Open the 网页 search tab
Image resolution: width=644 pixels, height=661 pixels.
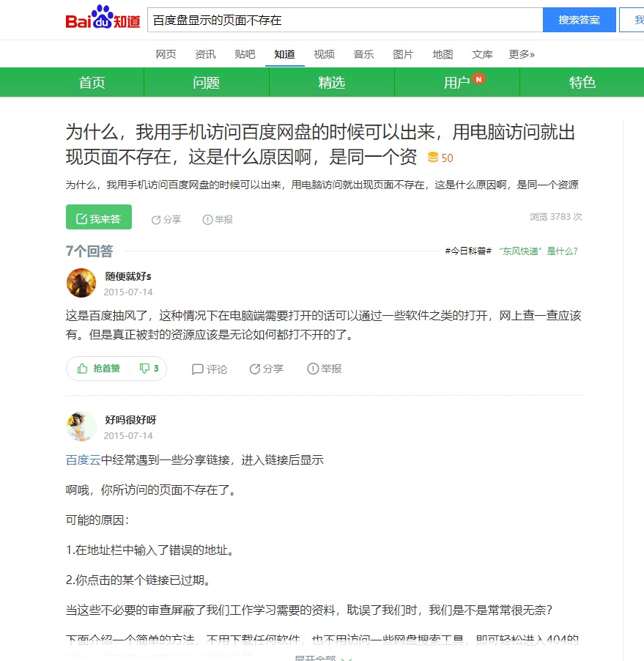[x=166, y=54]
